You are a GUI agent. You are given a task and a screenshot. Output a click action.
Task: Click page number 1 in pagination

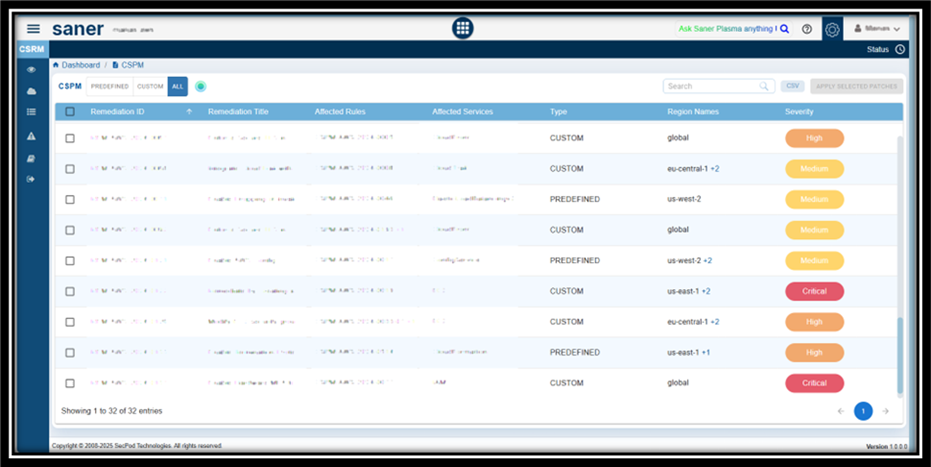[x=863, y=411]
